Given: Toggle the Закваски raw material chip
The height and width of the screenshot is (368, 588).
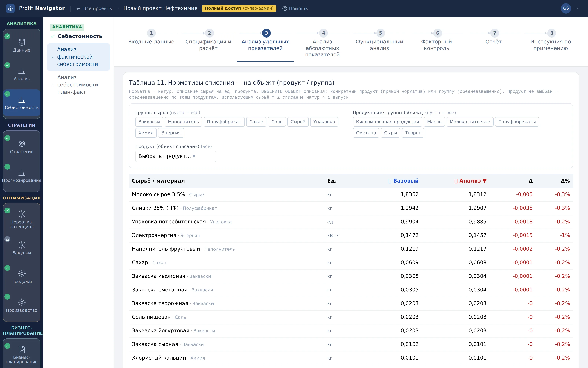Looking at the screenshot, I should pos(149,122).
